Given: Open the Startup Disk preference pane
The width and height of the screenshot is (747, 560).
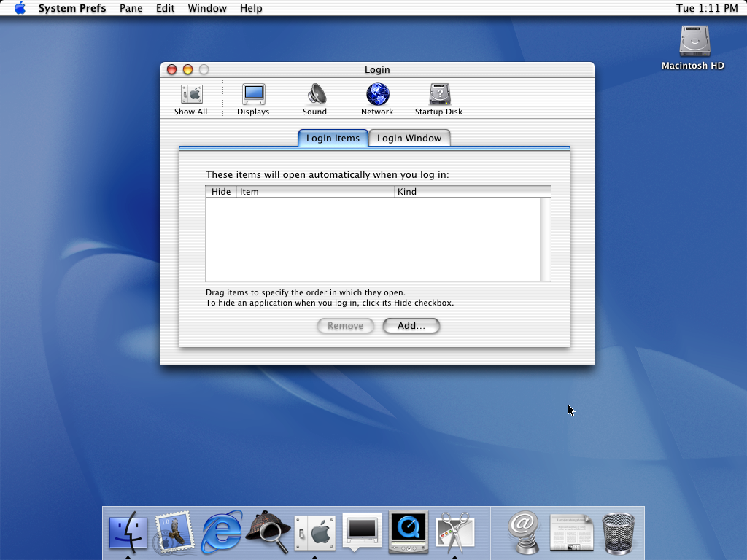Looking at the screenshot, I should pos(438,99).
